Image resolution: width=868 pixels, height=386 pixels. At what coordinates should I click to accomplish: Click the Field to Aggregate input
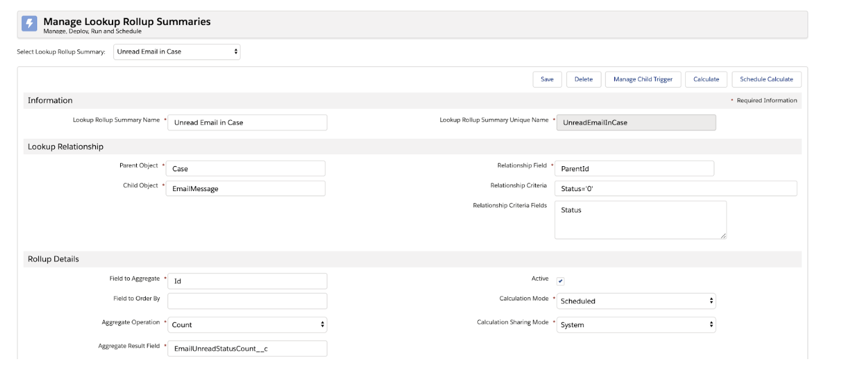(x=247, y=281)
